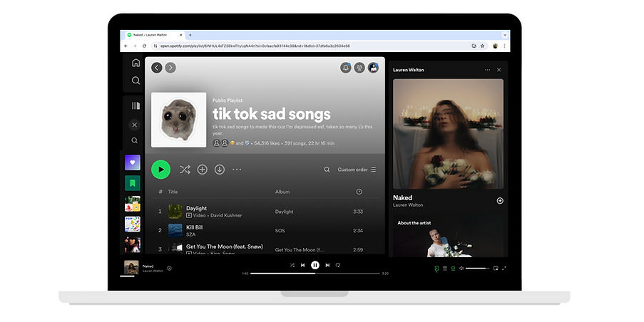This screenshot has width=644, height=322.
Task: Open Your Library icon in sidebar
Action: coord(136,106)
